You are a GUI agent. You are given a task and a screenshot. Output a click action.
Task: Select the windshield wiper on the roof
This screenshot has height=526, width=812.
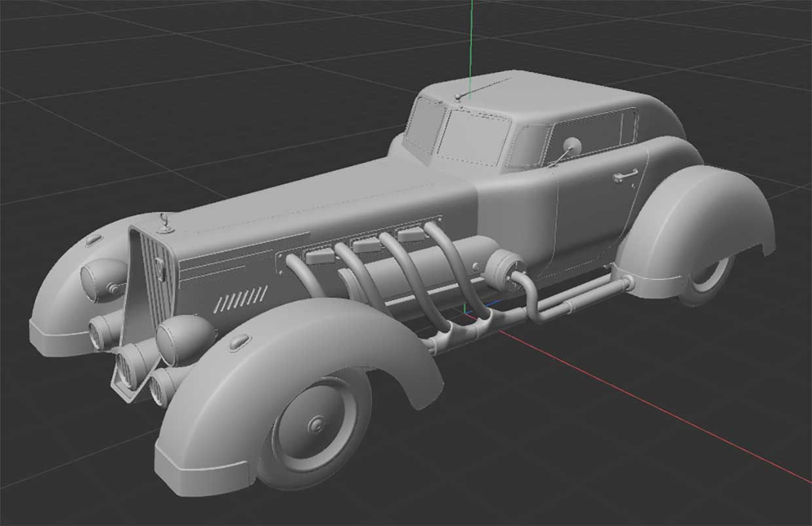click(483, 88)
